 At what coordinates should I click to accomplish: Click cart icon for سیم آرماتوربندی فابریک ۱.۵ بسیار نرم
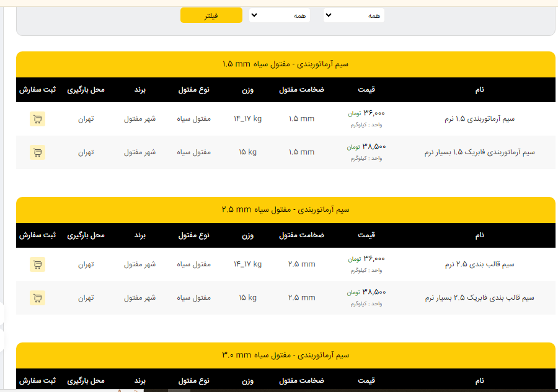click(37, 152)
